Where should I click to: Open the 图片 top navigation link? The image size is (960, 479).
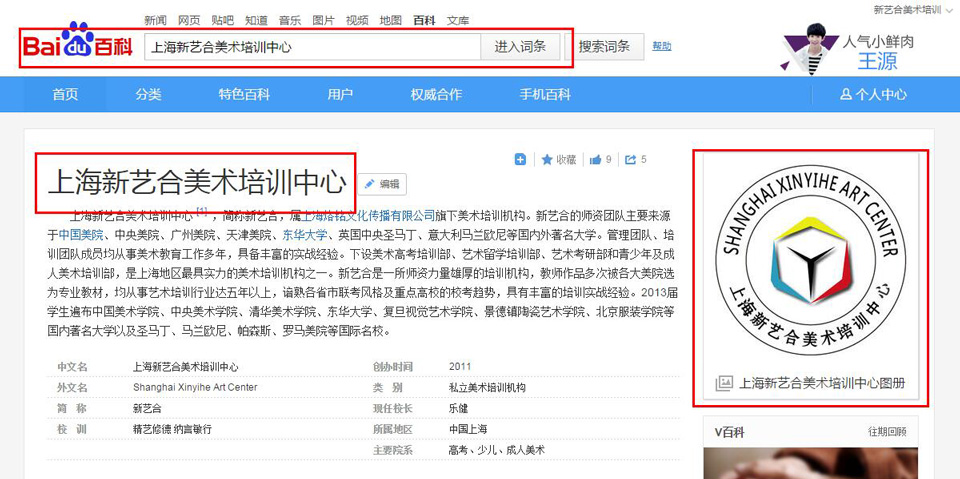pos(323,20)
